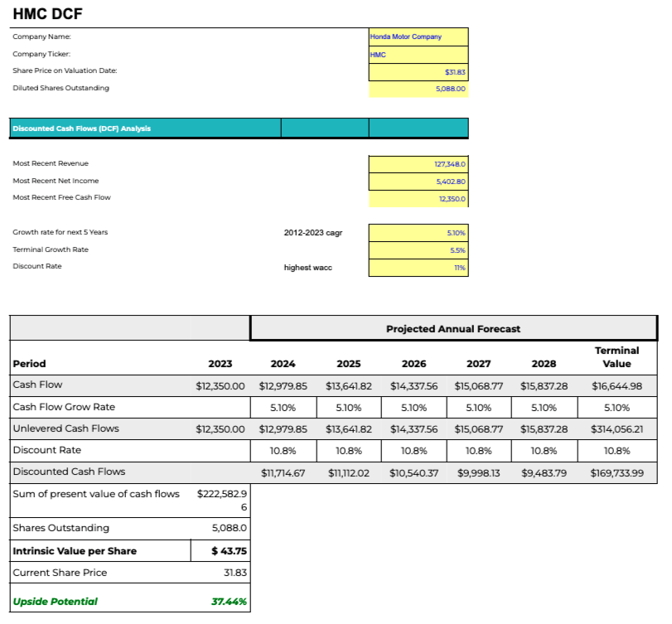The height and width of the screenshot is (624, 672).
Task: Select the 2026 cash flow value $14,337.56
Action: click(x=413, y=386)
